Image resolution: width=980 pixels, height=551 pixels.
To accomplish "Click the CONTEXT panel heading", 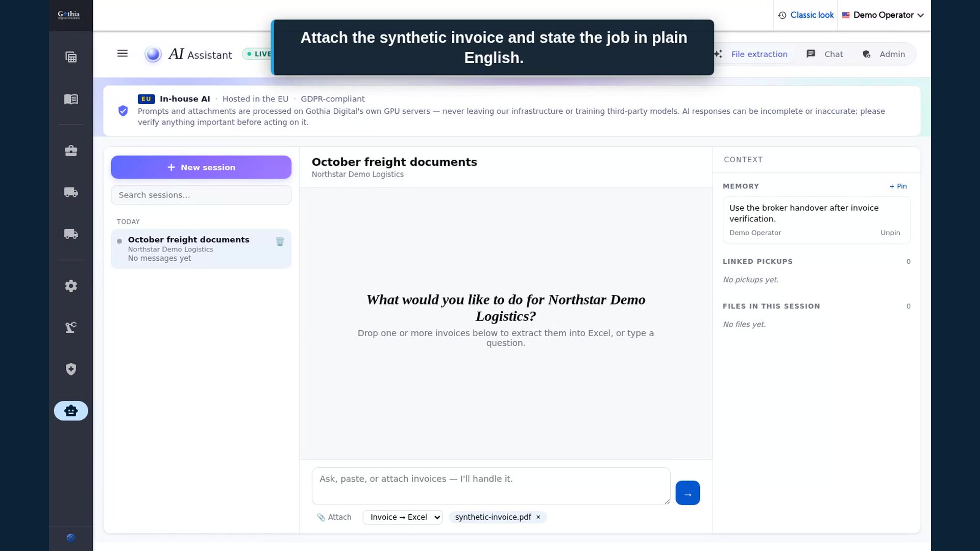I will 743,160.
